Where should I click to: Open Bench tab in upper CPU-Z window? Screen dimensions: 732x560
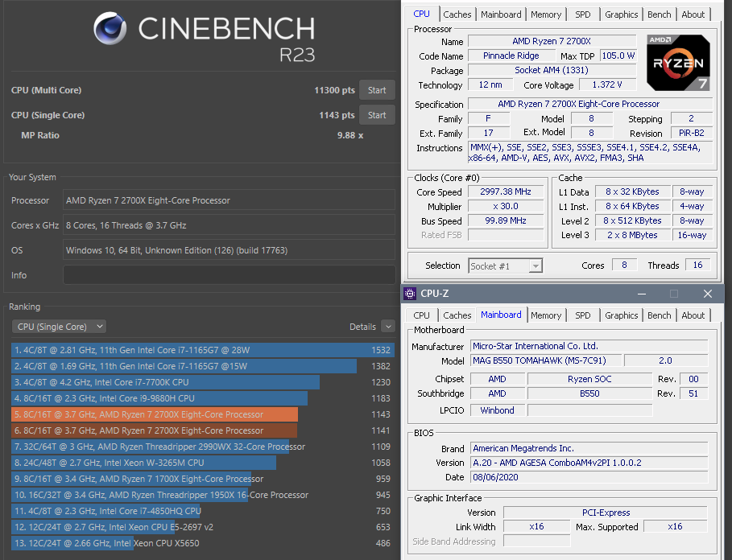660,14
